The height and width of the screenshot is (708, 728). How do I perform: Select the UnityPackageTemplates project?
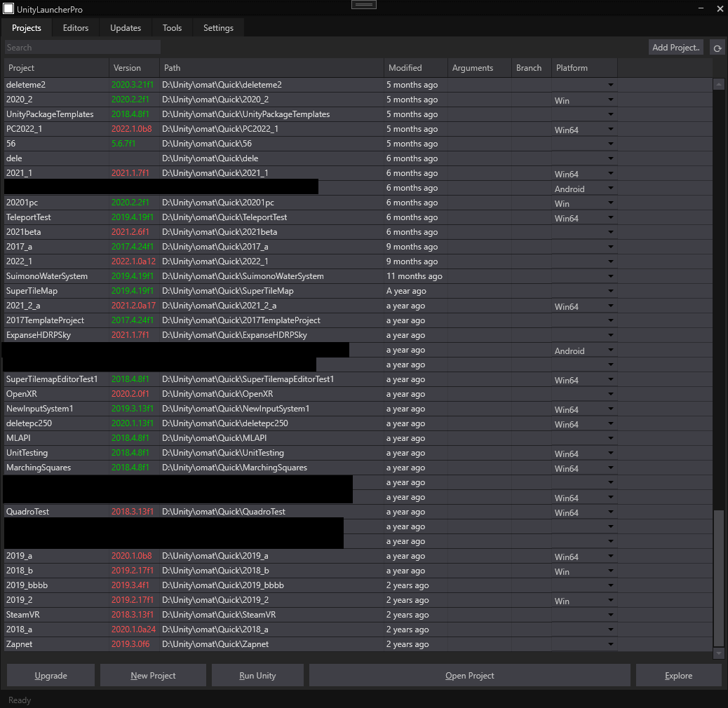358,114
